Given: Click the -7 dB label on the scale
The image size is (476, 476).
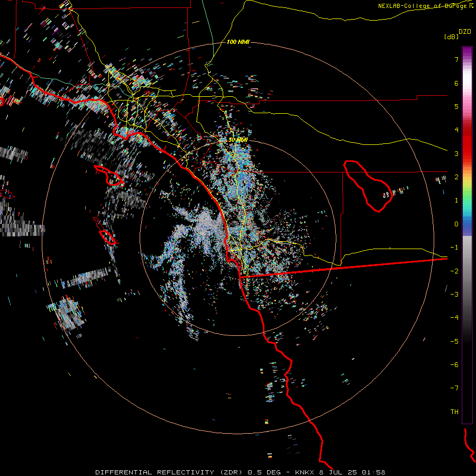Looking at the screenshot, I should (454, 388).
